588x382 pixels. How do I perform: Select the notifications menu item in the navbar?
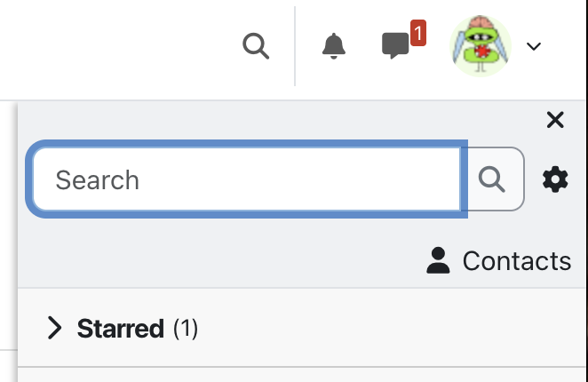point(333,46)
